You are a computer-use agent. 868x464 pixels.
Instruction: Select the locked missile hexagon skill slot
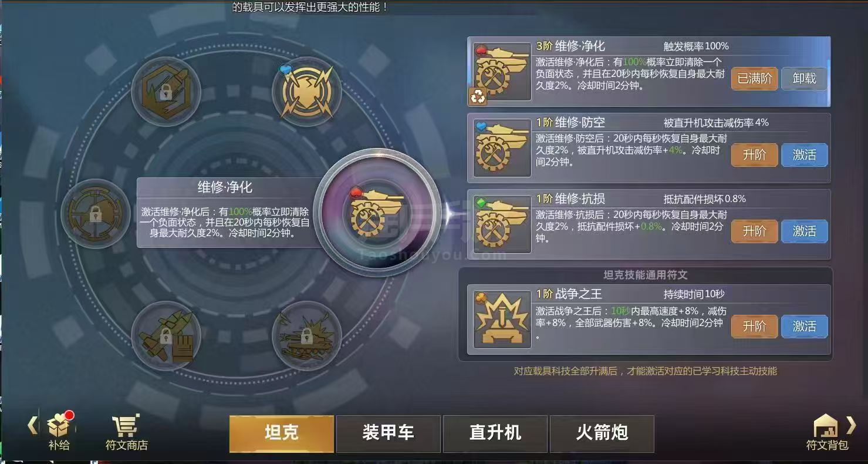(x=166, y=92)
